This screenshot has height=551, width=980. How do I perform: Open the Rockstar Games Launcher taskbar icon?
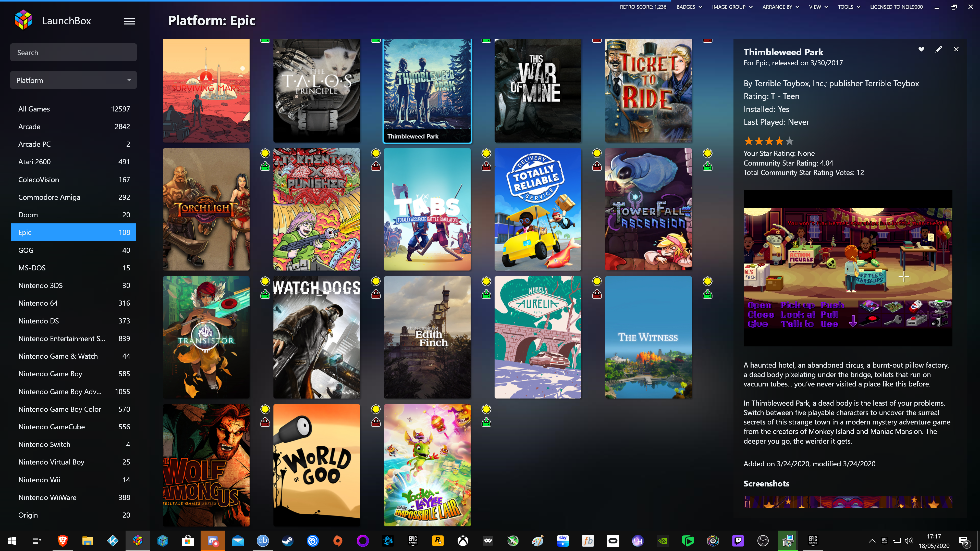(x=437, y=541)
